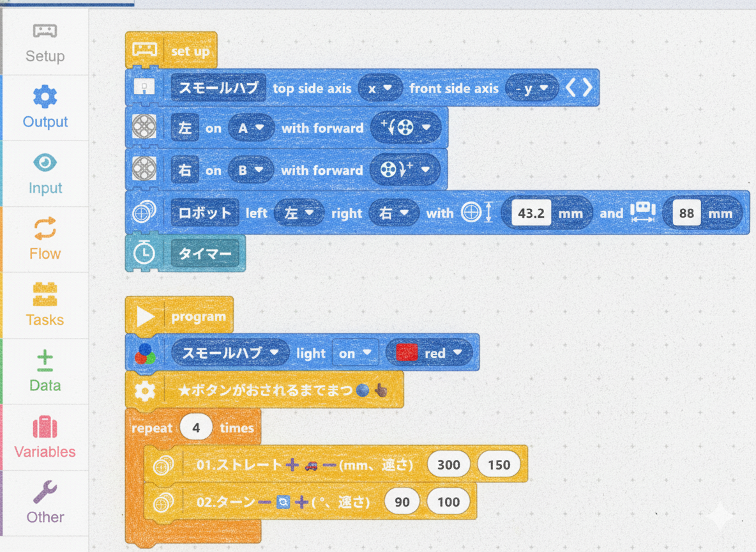Click the play icon on program block
Screen dimensions: 756x552
[146, 316]
